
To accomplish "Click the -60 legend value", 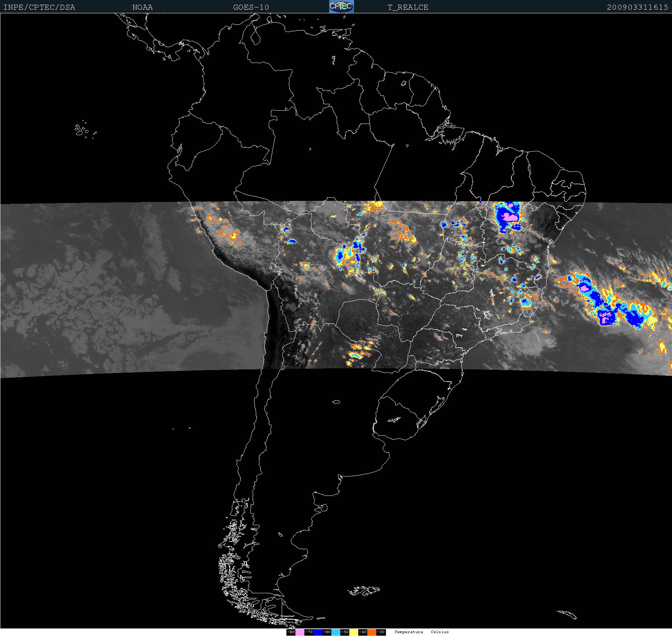I will pos(327,632).
